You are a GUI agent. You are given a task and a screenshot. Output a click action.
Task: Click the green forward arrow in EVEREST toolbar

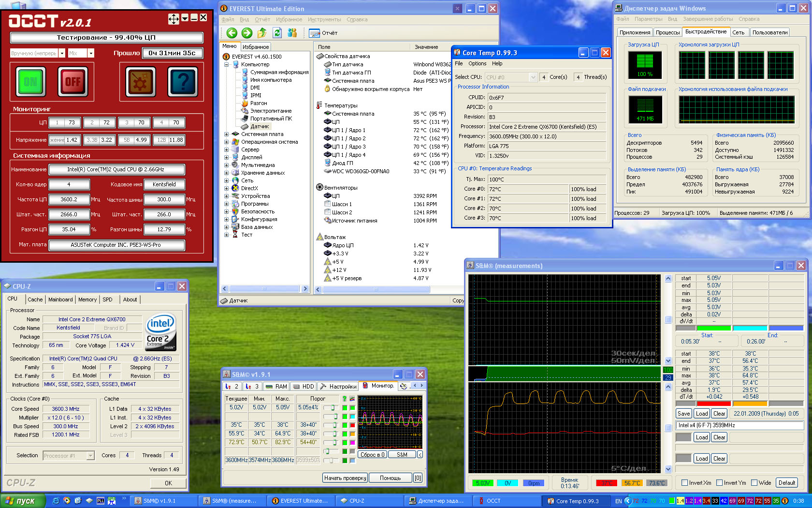pyautogui.click(x=247, y=33)
